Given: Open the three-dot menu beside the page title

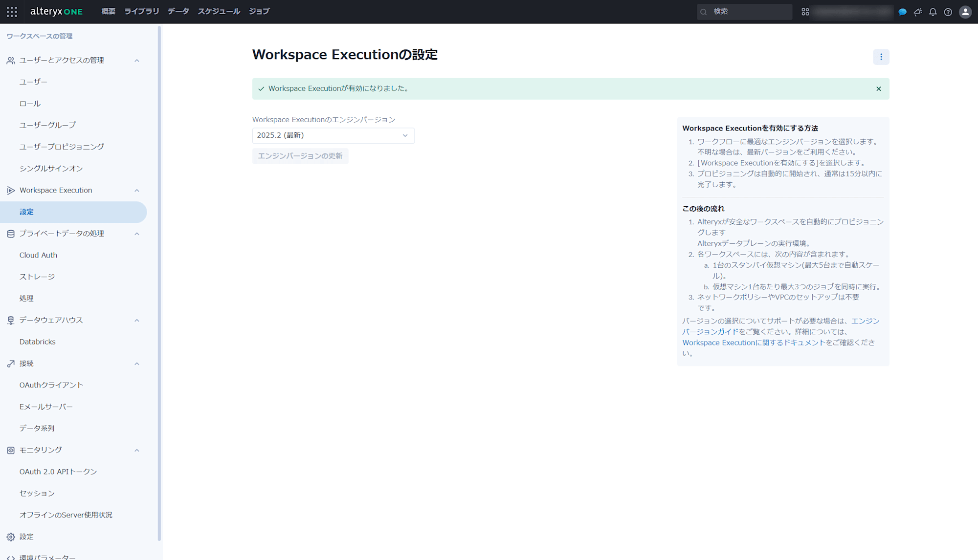Looking at the screenshot, I should click(x=881, y=57).
